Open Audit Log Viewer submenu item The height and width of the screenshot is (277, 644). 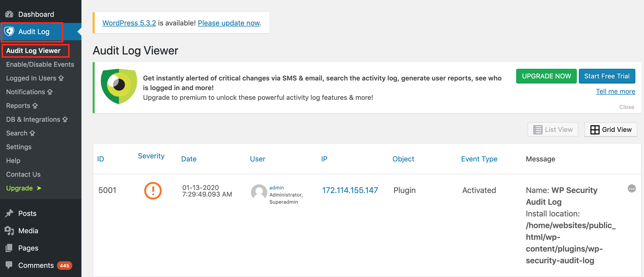coord(33,51)
